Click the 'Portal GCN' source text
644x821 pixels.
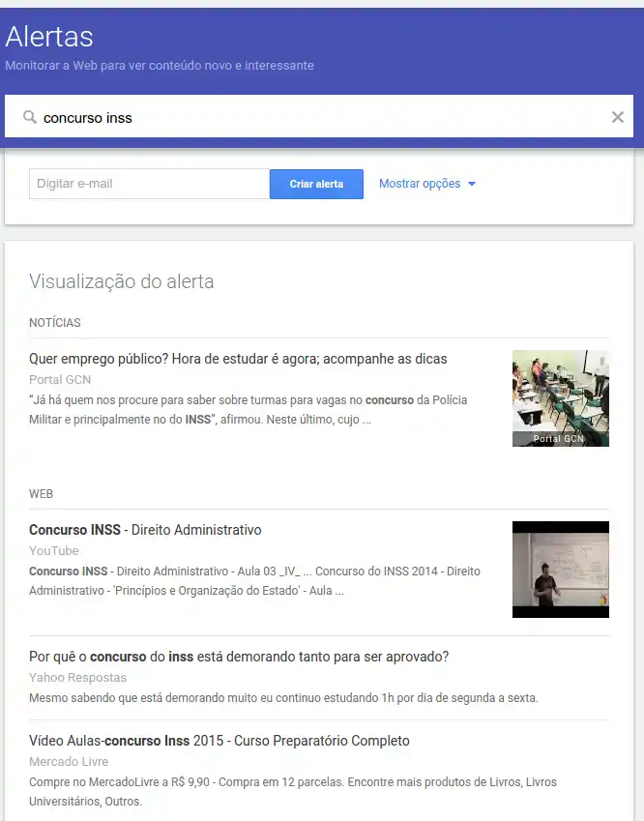coord(60,380)
